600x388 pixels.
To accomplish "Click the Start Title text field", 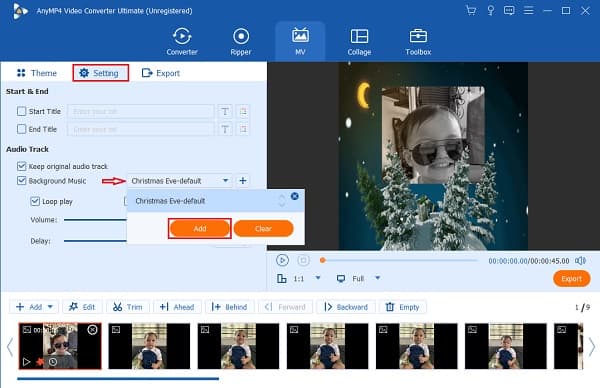I will (x=140, y=111).
